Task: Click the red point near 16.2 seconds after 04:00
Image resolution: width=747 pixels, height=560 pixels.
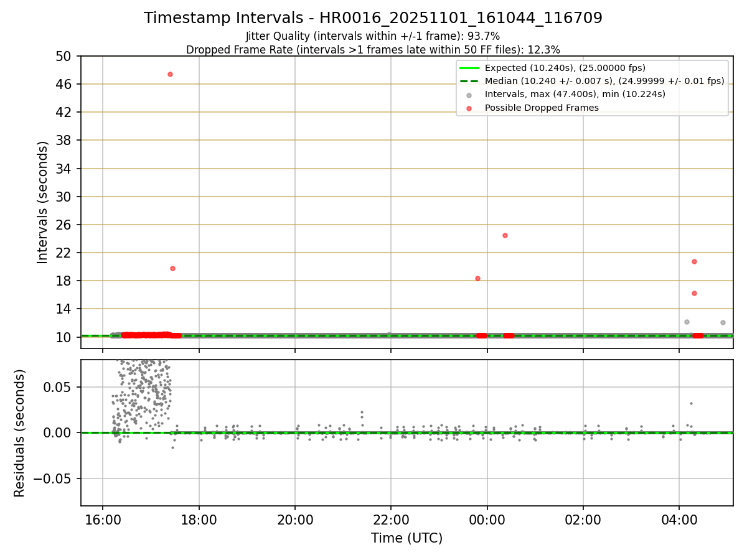Action: [694, 293]
